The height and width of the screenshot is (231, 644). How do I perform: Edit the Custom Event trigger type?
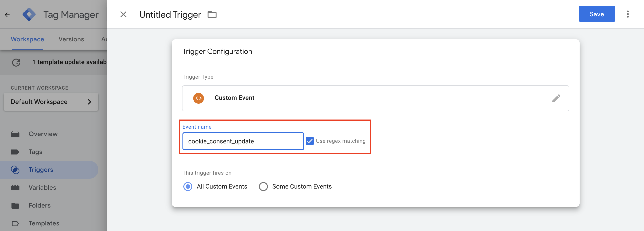click(x=556, y=98)
